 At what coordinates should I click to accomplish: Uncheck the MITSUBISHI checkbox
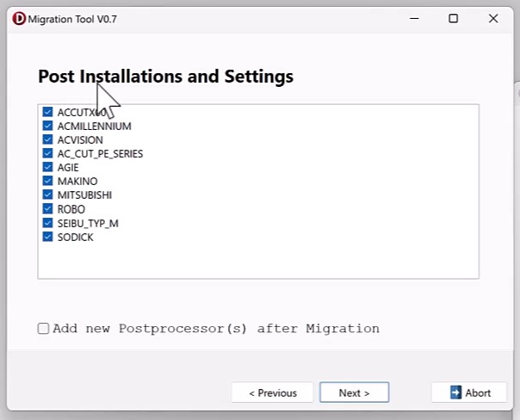pos(47,195)
